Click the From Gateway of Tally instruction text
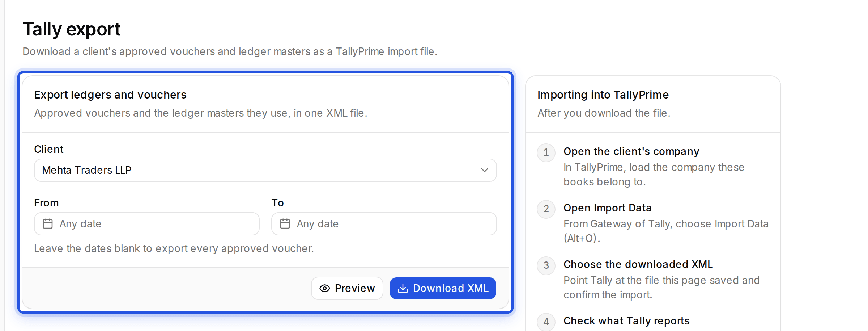 666,231
